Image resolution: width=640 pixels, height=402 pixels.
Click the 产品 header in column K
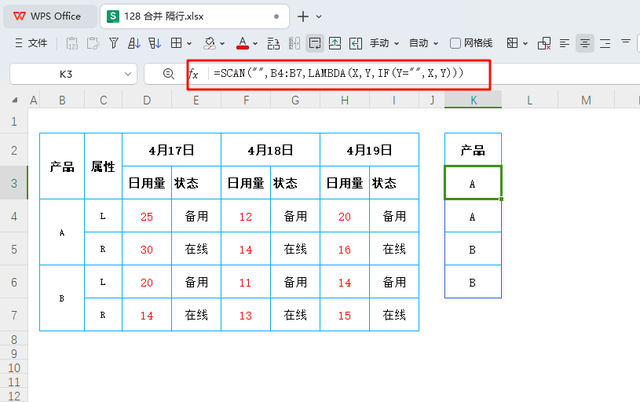pyautogui.click(x=473, y=150)
